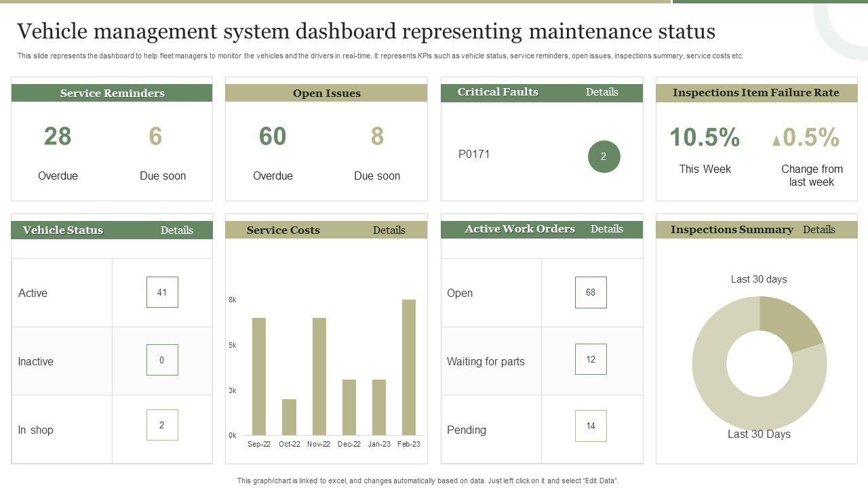Click the upward triangle change indicator
The height and width of the screenshot is (488, 868).
(x=776, y=140)
